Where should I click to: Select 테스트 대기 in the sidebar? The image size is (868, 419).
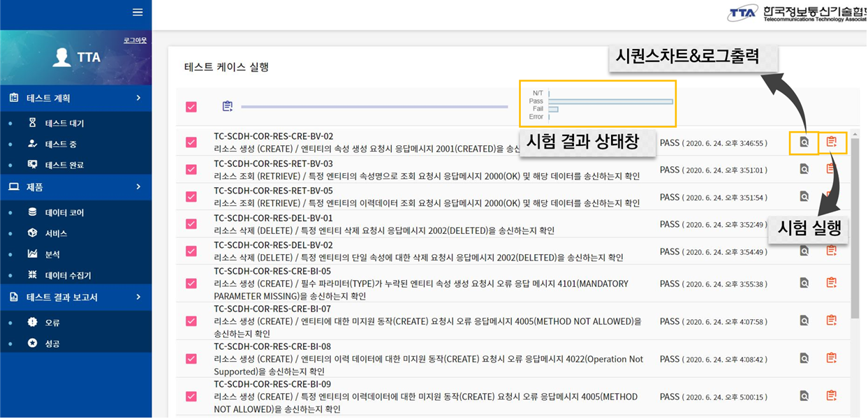(64, 124)
